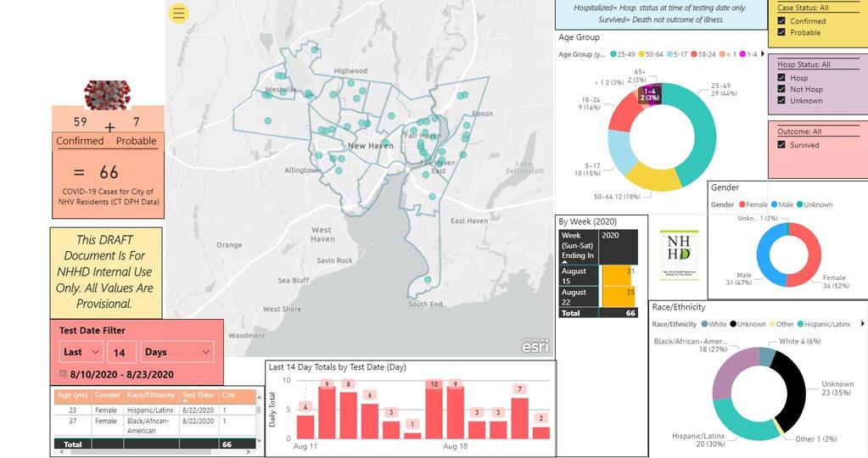Sort table by Age (yrs) column header

click(x=72, y=395)
